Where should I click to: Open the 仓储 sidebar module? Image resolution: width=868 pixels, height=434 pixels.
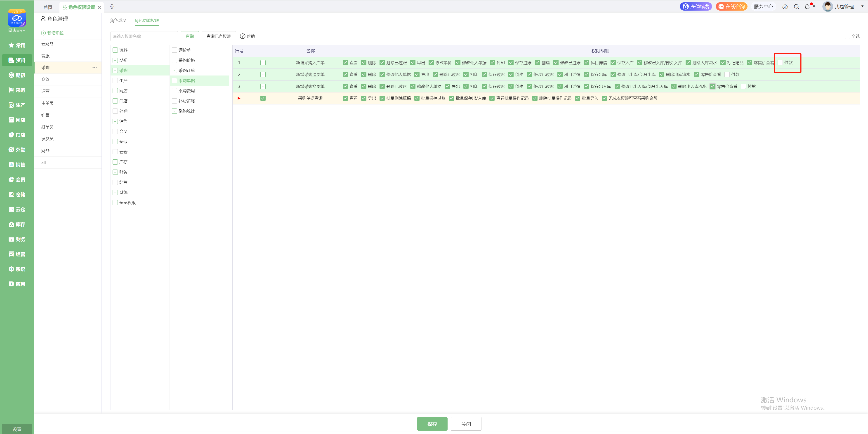point(17,194)
